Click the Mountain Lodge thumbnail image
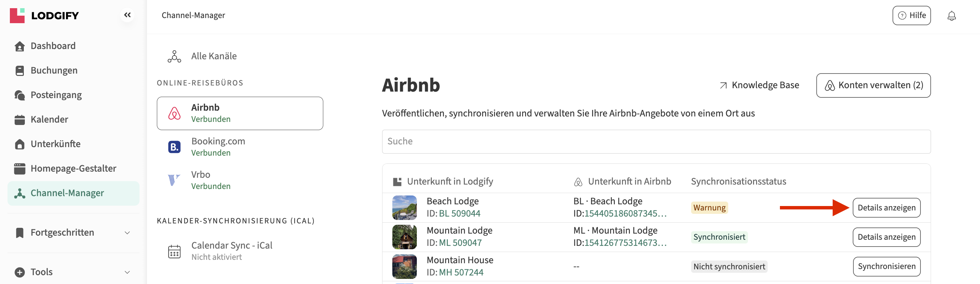980x284 pixels. (x=404, y=237)
